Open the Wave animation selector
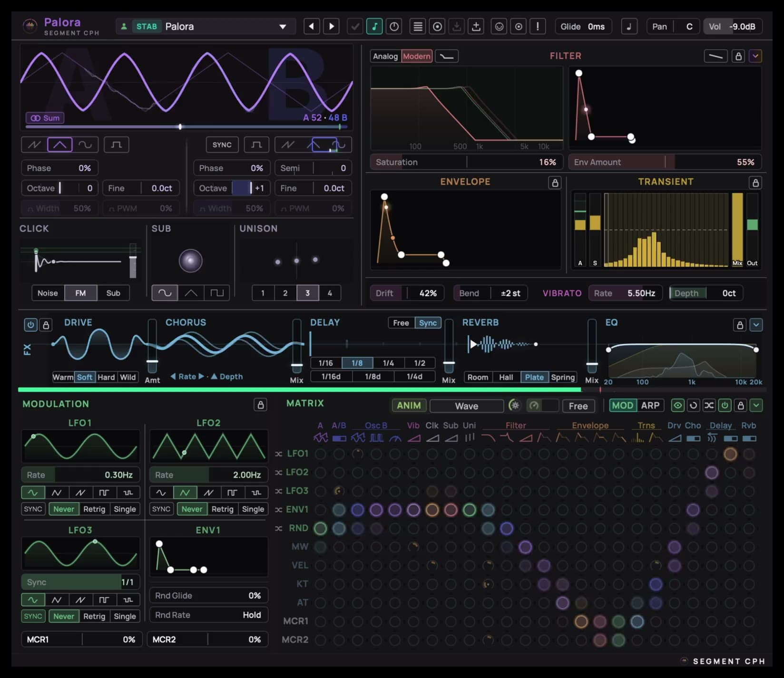This screenshot has width=784, height=678. click(467, 406)
